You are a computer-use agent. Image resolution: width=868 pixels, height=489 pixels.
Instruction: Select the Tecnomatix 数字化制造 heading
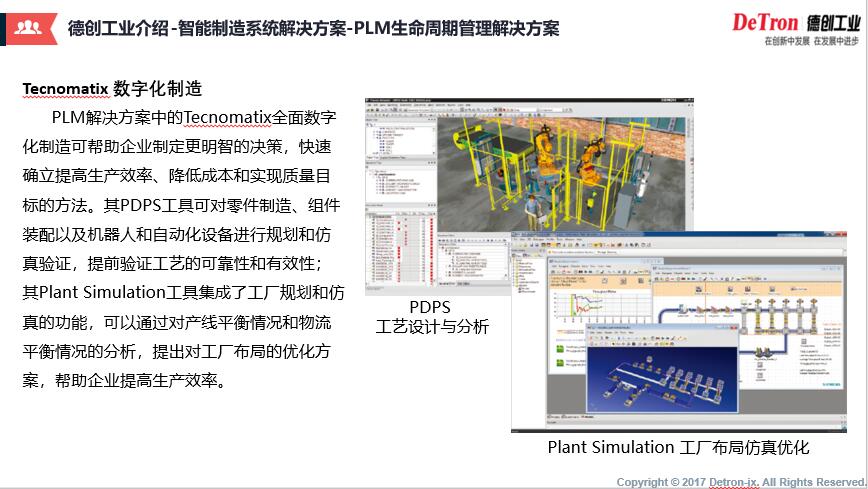click(x=112, y=90)
